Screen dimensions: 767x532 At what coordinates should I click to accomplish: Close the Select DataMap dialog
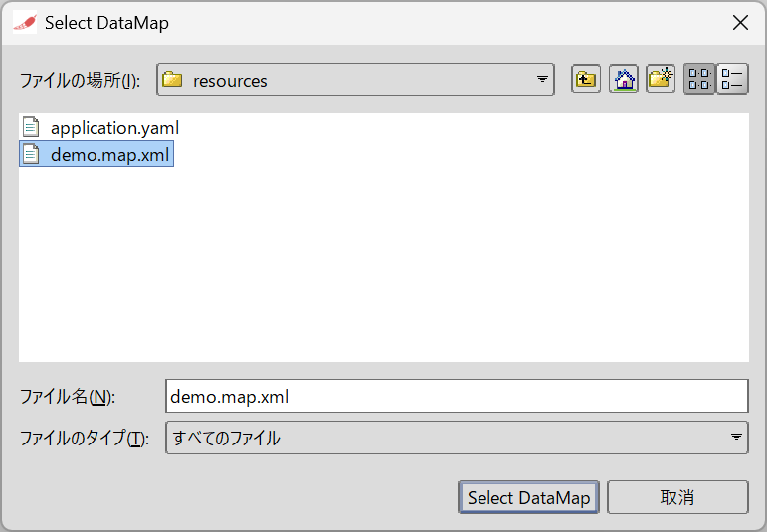740,23
